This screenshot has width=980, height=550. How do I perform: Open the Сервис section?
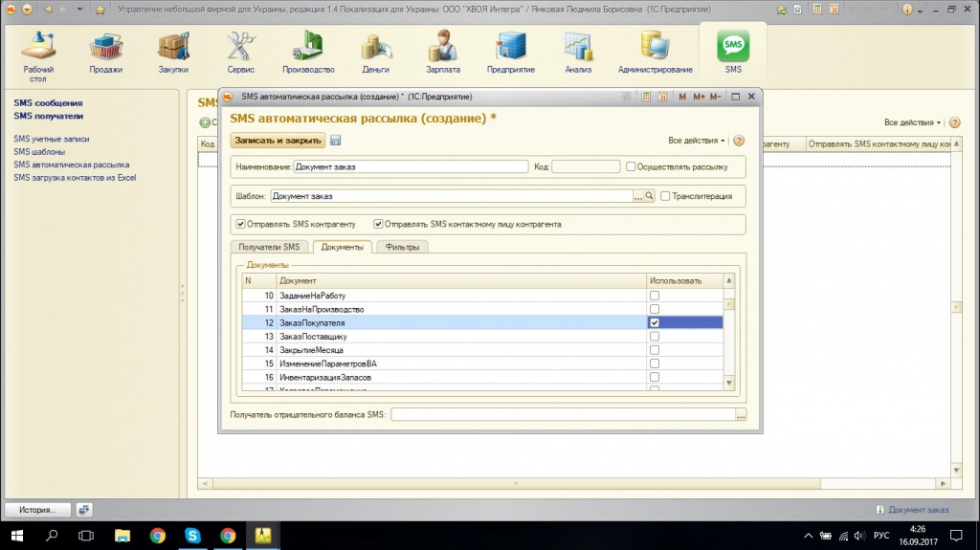click(240, 54)
